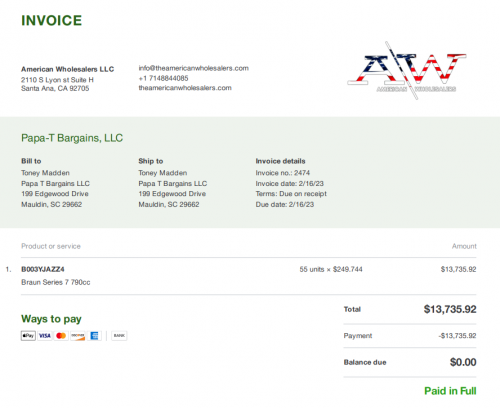
Task: Click the AW company logo
Action: pyautogui.click(x=407, y=71)
